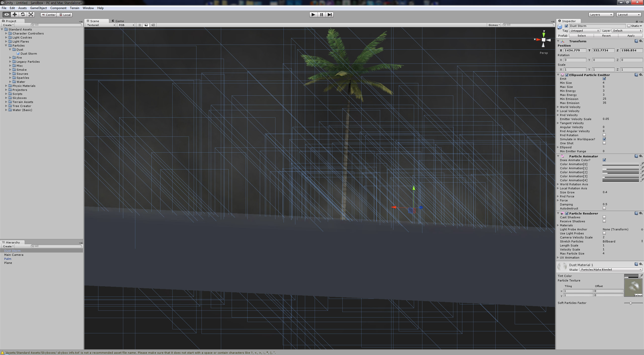Toggle scene lighting sun icon
The image size is (644, 355).
pos(140,25)
